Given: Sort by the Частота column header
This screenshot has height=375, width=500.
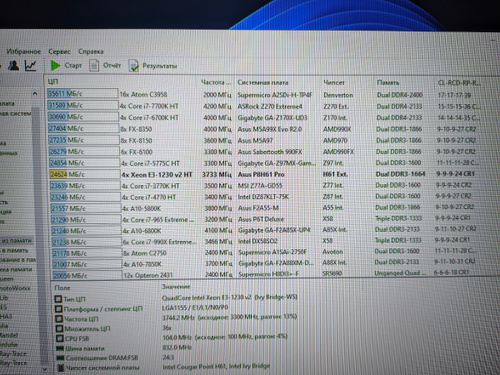Looking at the screenshot, I should click(x=216, y=82).
